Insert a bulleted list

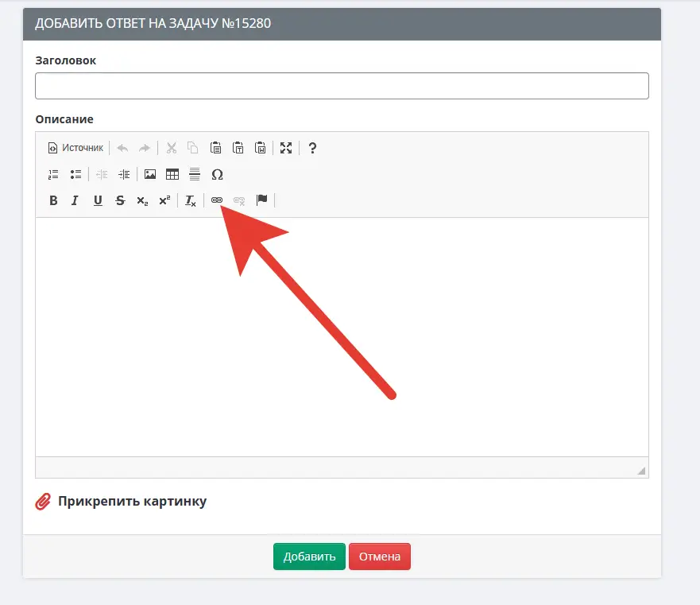[75, 174]
